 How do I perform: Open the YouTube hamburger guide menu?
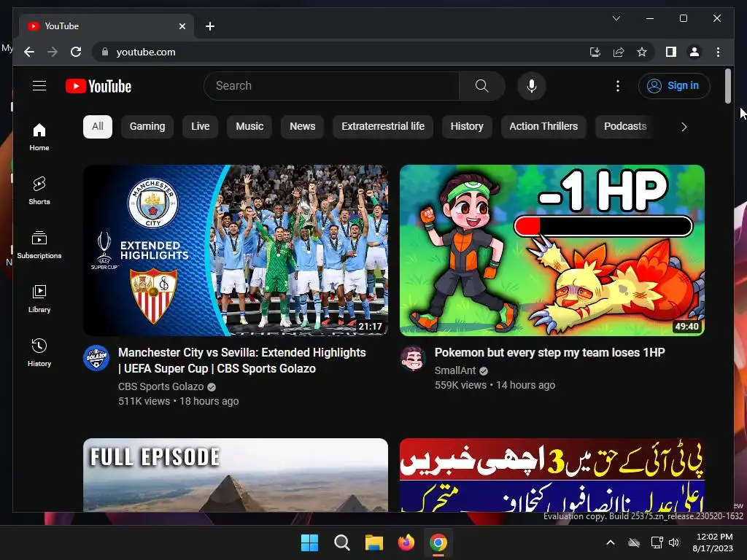(x=39, y=86)
